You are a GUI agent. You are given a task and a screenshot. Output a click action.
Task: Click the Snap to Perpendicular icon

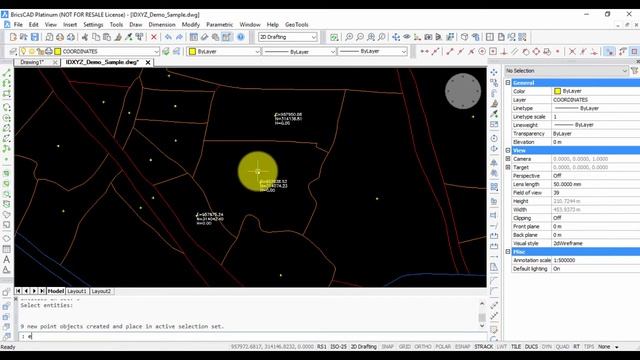(x=504, y=51)
